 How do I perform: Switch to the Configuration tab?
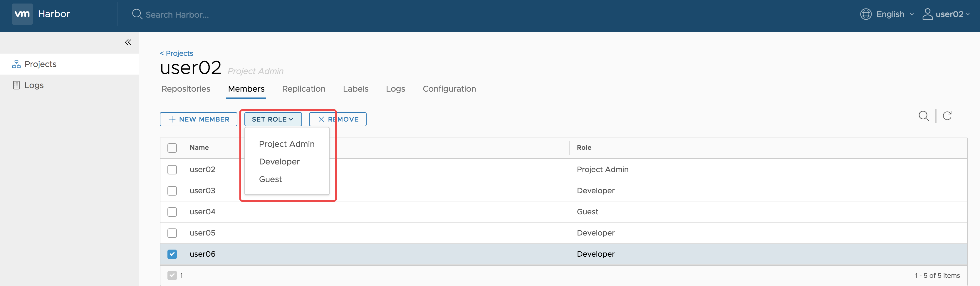click(x=449, y=89)
